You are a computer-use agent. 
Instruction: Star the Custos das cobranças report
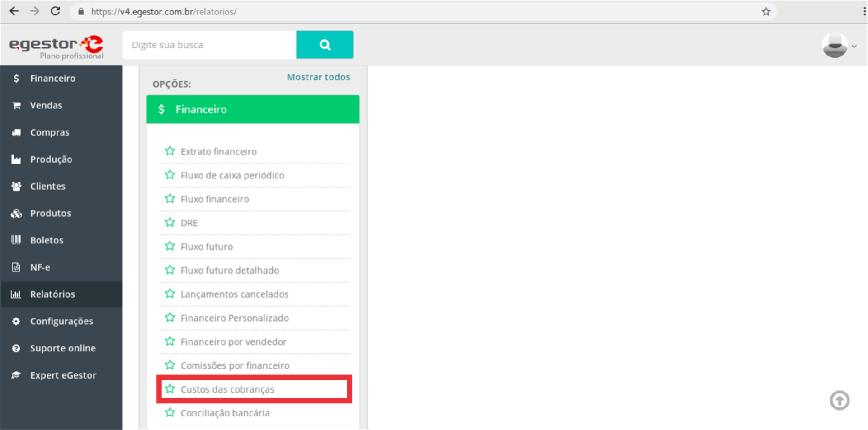click(170, 389)
